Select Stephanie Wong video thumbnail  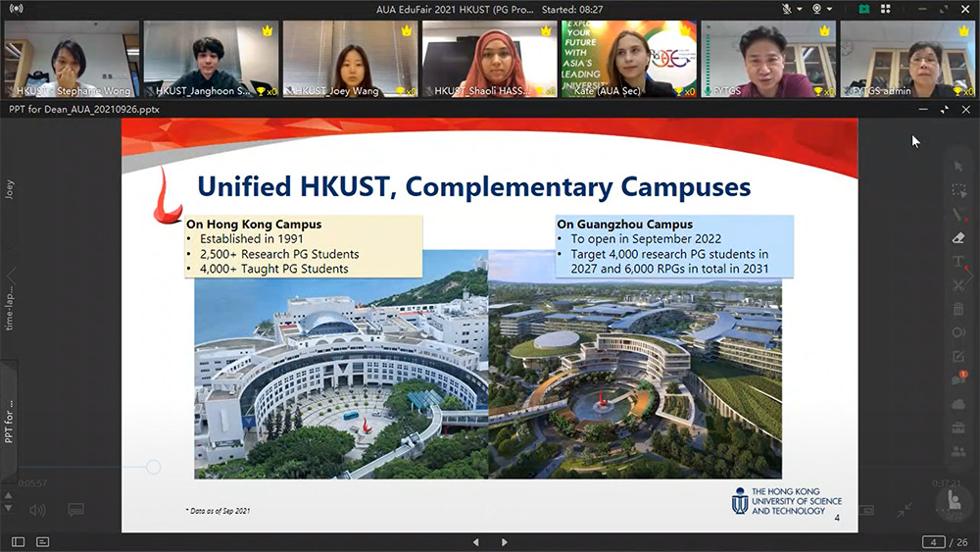[72, 59]
